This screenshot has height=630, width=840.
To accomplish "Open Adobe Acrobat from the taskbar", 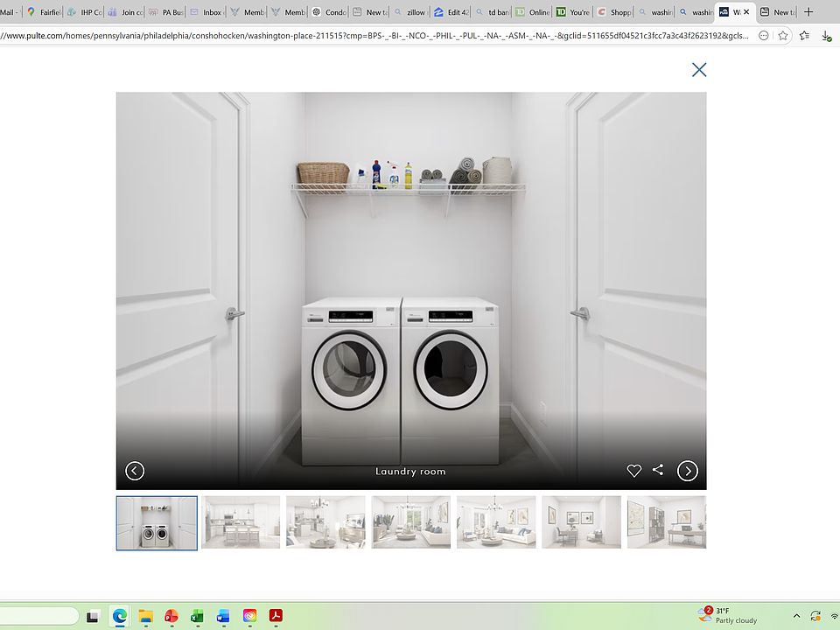I will (276, 616).
